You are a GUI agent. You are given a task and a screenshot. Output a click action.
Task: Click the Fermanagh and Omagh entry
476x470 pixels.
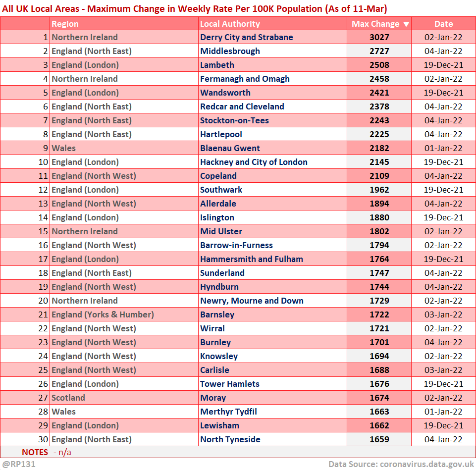pyautogui.click(x=245, y=79)
